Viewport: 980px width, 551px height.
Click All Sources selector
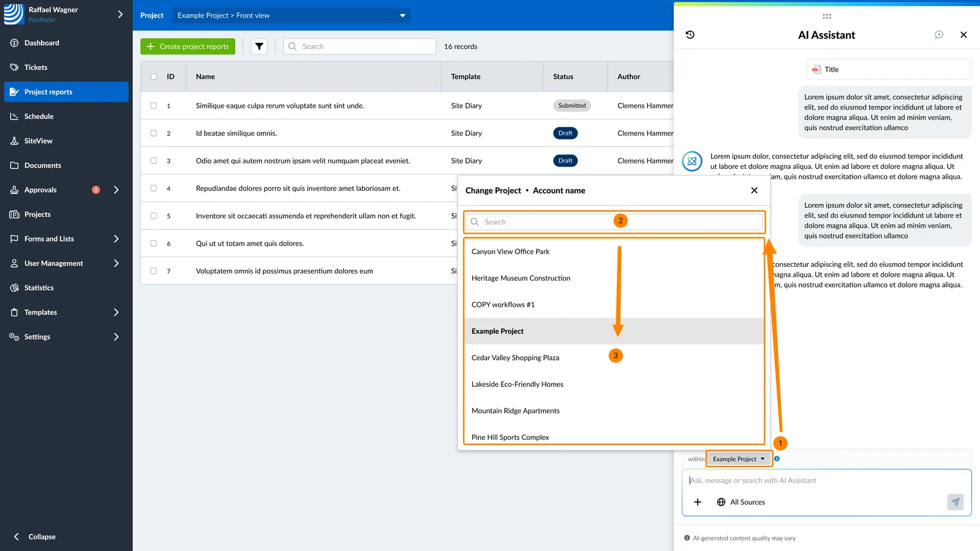741,502
